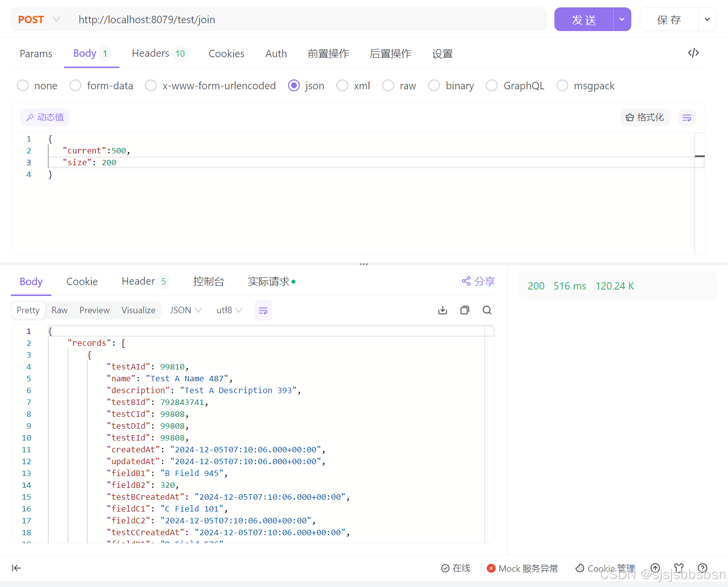Toggle word wrap in request body editor
Image resolution: width=728 pixels, height=587 pixels.
click(x=687, y=117)
